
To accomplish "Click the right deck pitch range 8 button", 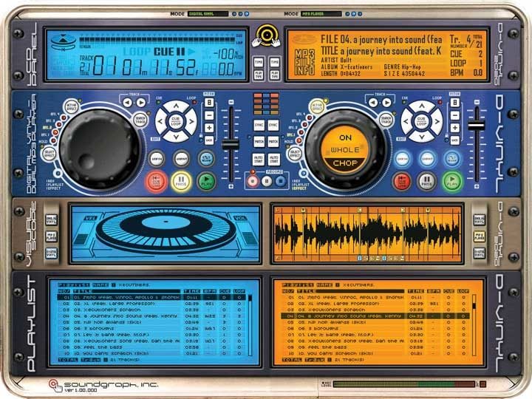I will click(455, 103).
